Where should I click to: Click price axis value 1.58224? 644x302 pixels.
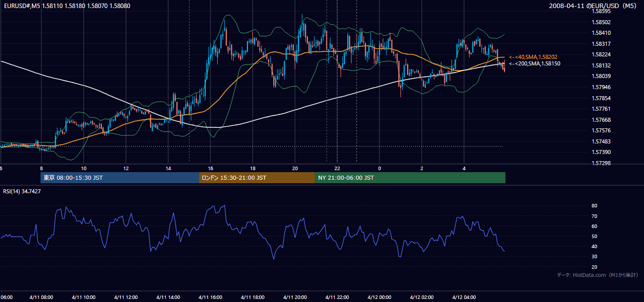click(x=601, y=54)
